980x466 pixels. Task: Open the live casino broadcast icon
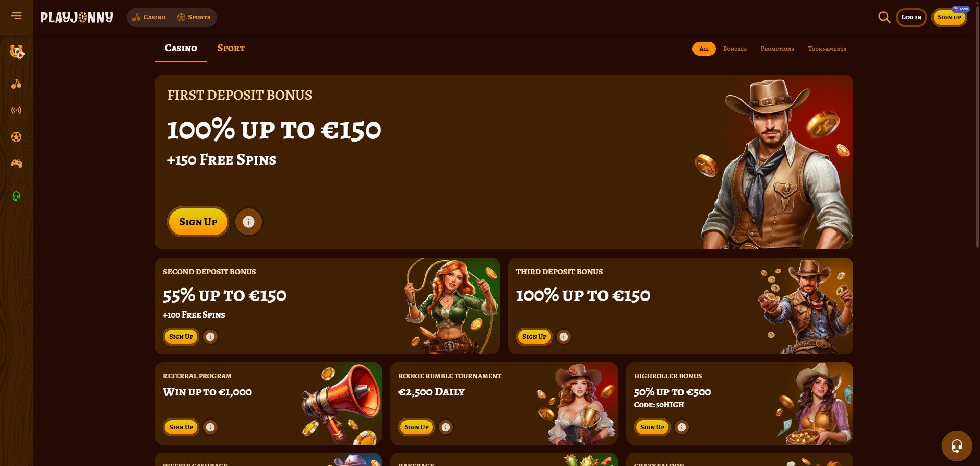point(16,110)
